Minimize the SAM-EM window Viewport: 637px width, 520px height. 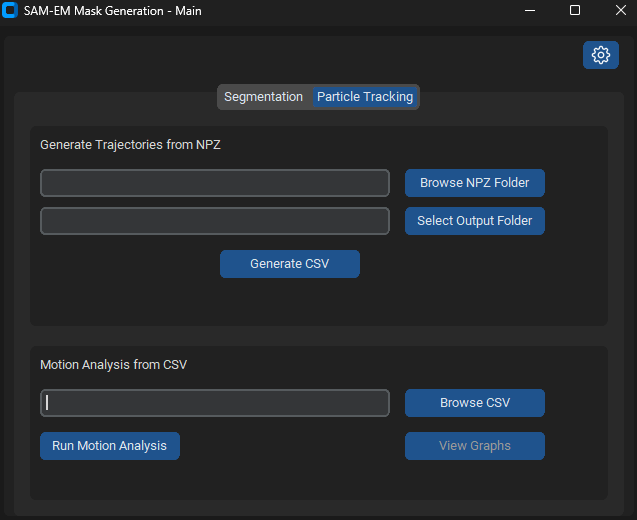coord(528,10)
